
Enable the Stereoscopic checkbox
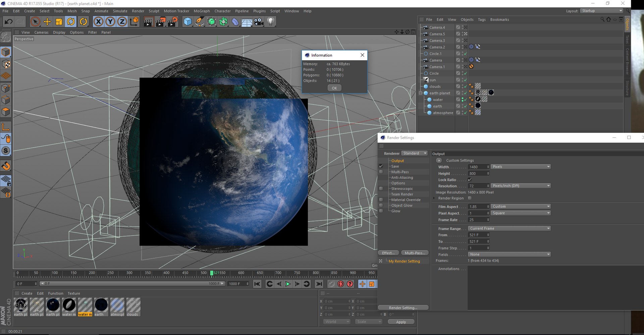(381, 189)
